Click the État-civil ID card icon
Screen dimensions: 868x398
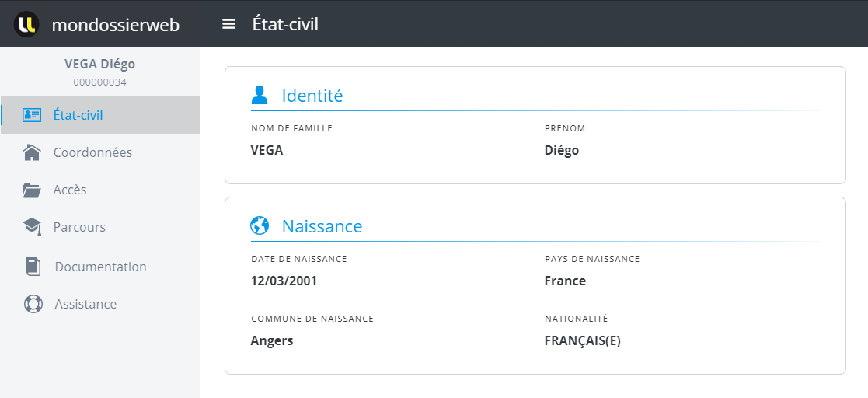[x=32, y=115]
